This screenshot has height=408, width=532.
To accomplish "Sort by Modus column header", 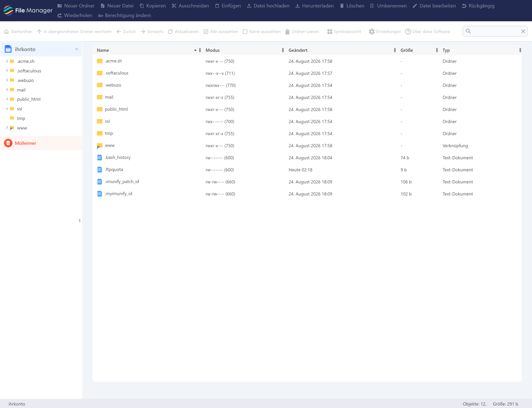I will tap(212, 50).
